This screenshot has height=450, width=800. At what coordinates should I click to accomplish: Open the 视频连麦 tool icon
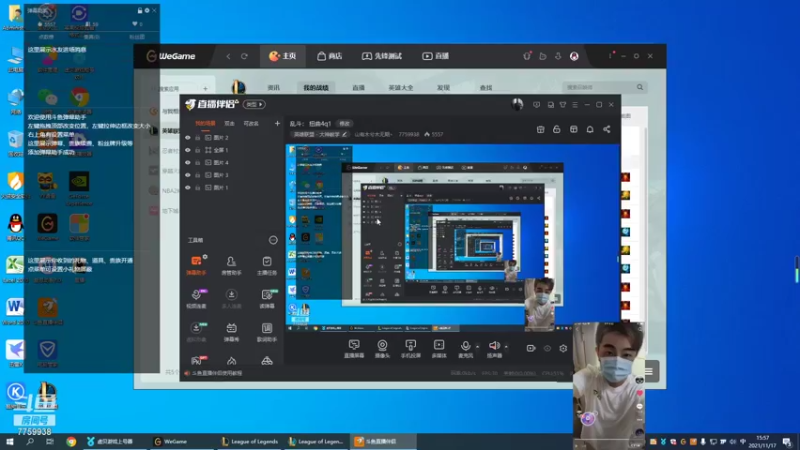tap(196, 298)
